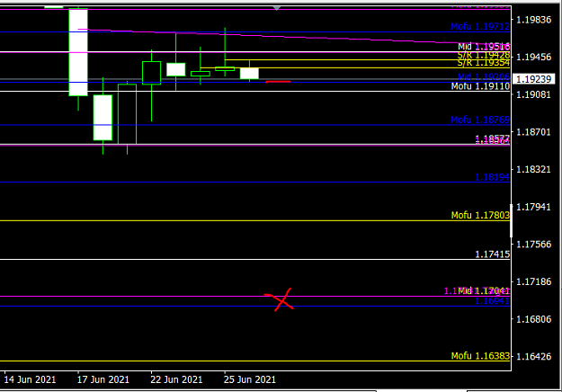Click price scale value 1.19456
This screenshot has width=562, height=392.
click(x=533, y=57)
